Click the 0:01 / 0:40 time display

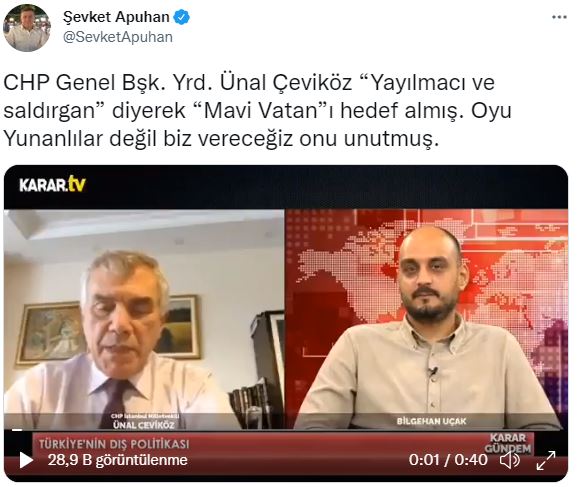[x=448, y=460]
